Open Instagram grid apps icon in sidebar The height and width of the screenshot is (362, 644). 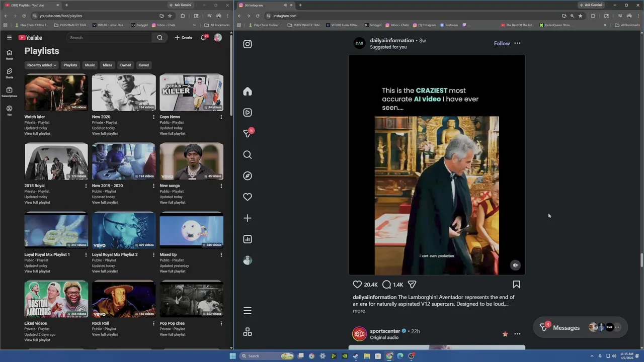click(x=248, y=332)
